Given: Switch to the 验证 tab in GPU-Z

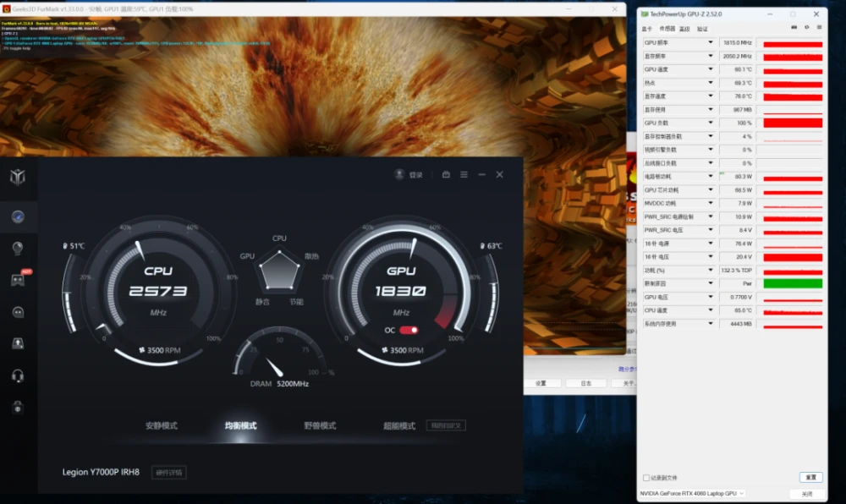Looking at the screenshot, I should click(702, 29).
